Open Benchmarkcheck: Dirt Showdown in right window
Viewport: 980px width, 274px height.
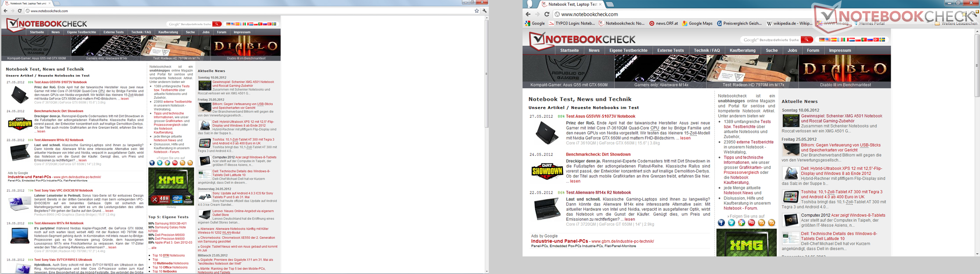598,155
